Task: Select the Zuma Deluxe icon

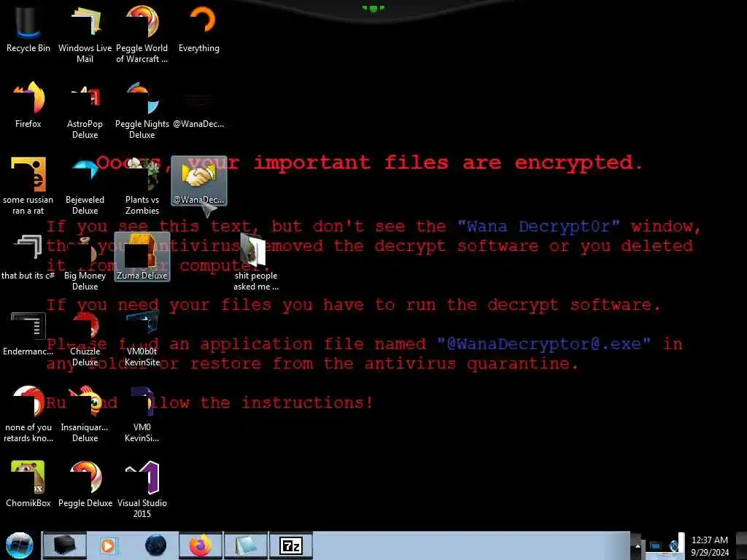Action: [142, 257]
